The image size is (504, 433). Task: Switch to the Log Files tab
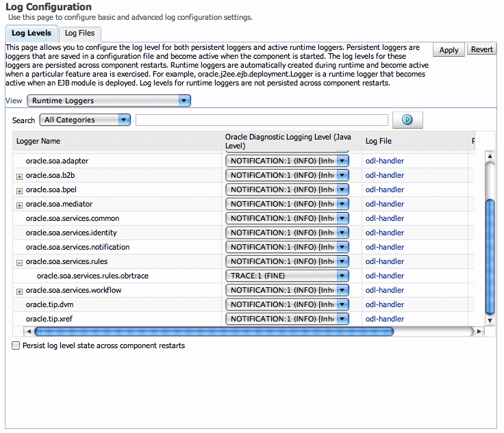pyautogui.click(x=79, y=34)
